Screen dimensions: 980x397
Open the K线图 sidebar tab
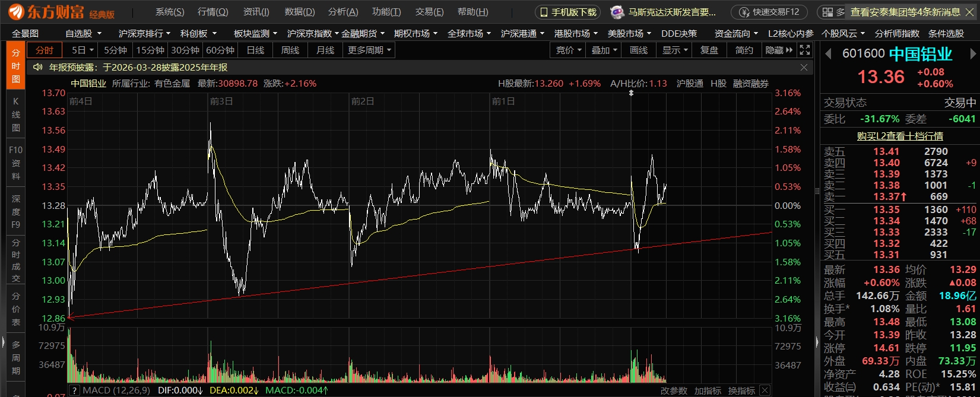click(x=16, y=115)
